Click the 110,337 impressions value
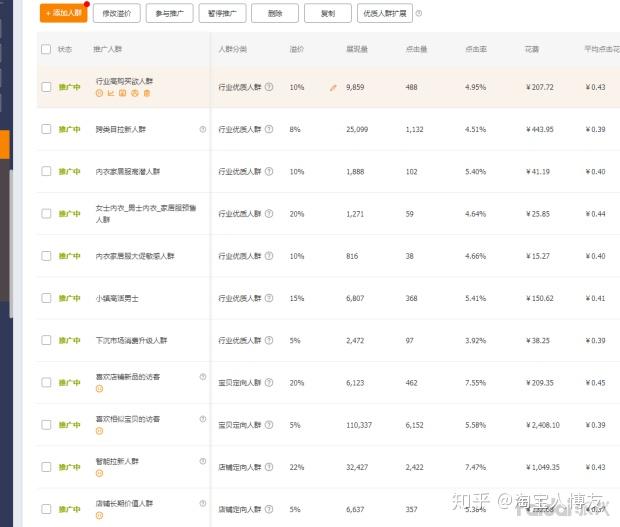The width and height of the screenshot is (620, 527). point(359,425)
